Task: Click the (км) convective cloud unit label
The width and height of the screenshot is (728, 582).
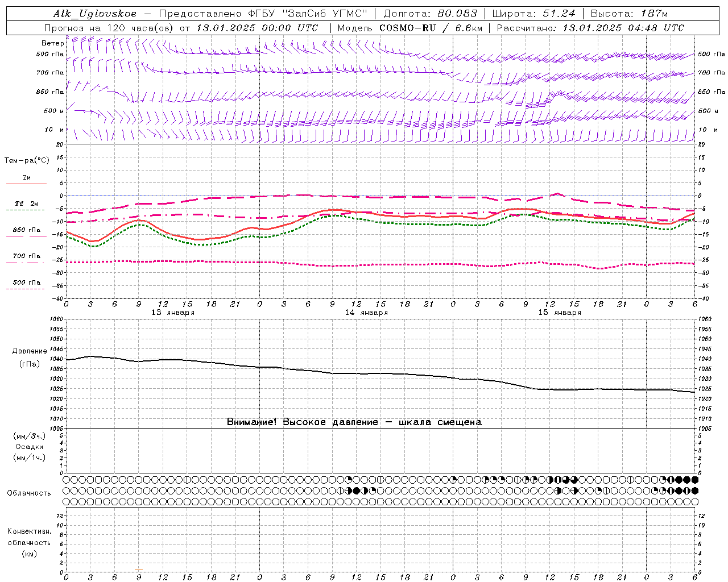Action: point(29,554)
